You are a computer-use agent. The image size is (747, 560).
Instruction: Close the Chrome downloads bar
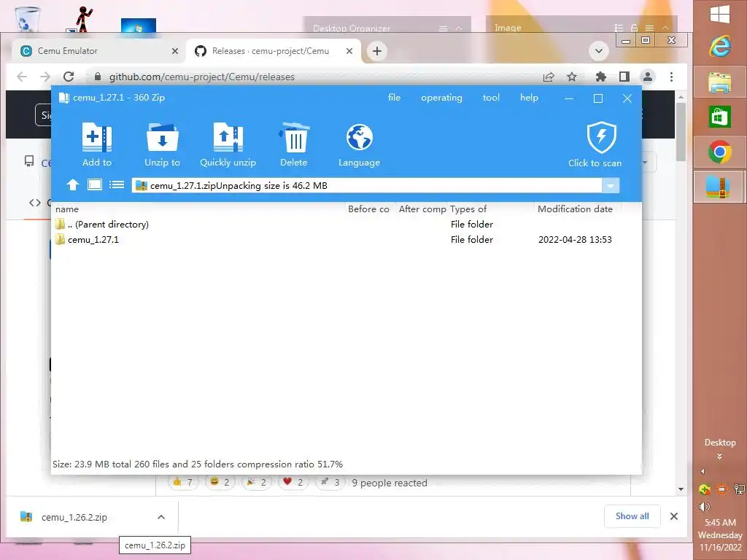[673, 516]
